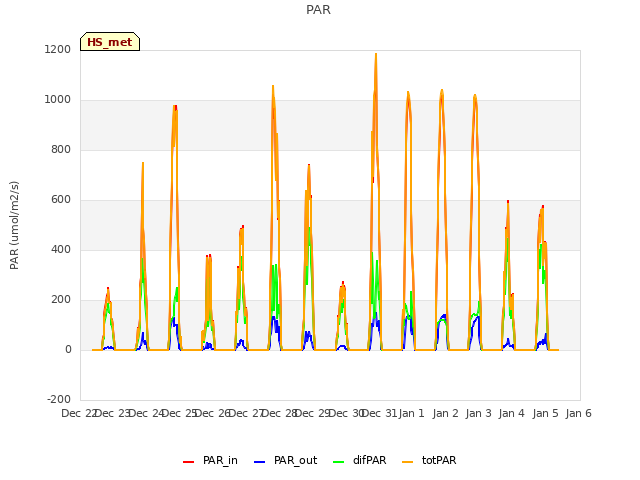Toggle the difPAR legend entry
Screen dimensions: 640x480
[360, 460]
